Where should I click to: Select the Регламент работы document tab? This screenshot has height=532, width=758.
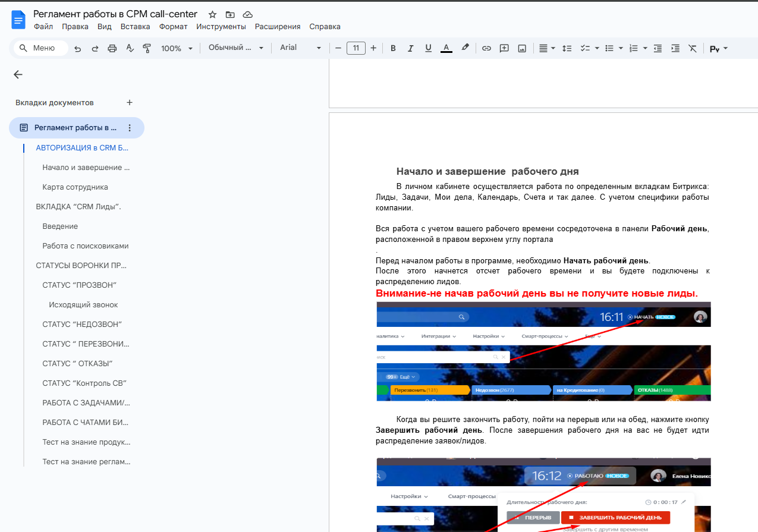(x=76, y=128)
